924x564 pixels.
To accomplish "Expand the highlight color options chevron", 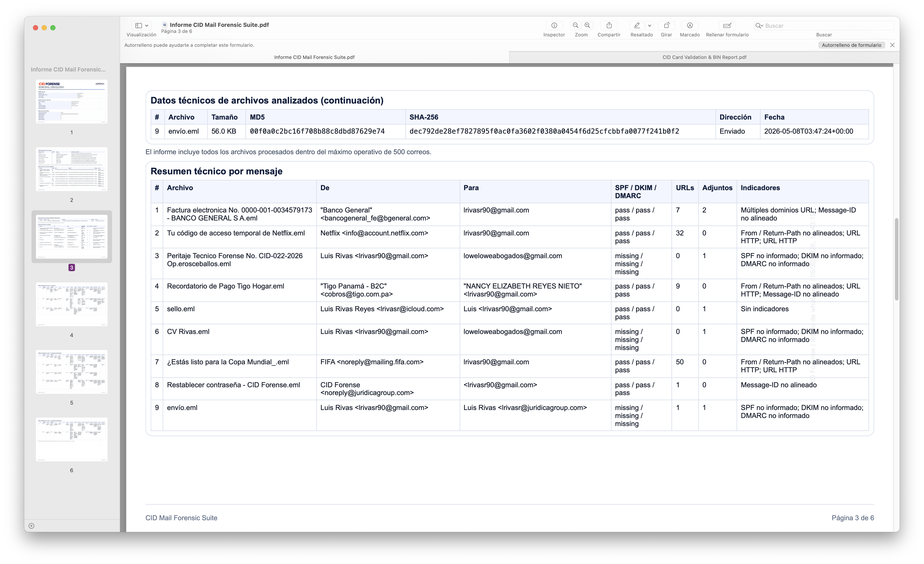I will coord(649,26).
